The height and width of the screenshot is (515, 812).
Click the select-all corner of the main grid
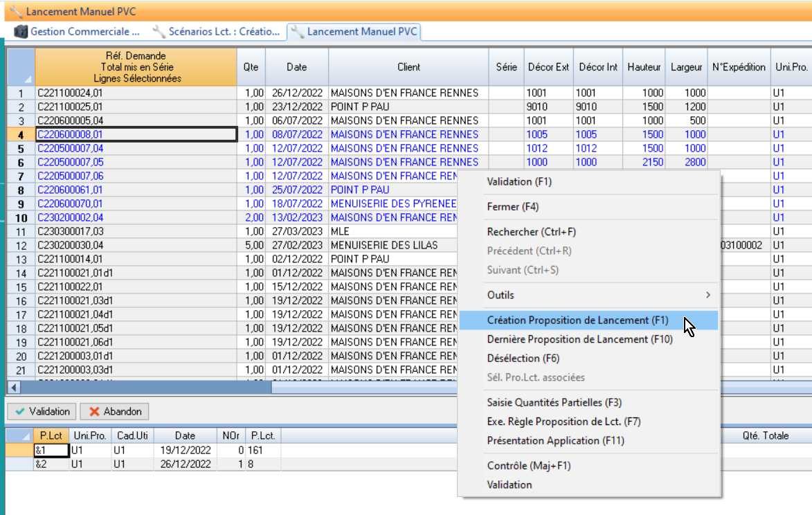click(x=21, y=67)
